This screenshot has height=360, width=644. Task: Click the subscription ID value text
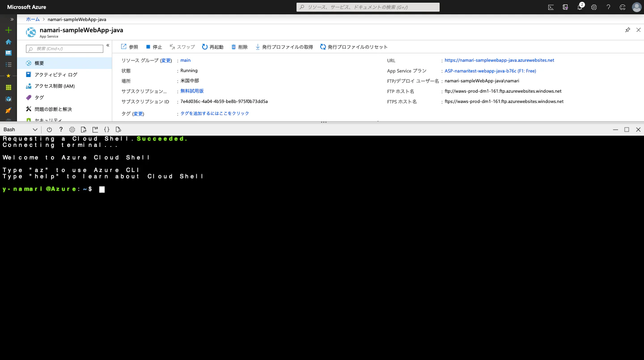coord(224,101)
